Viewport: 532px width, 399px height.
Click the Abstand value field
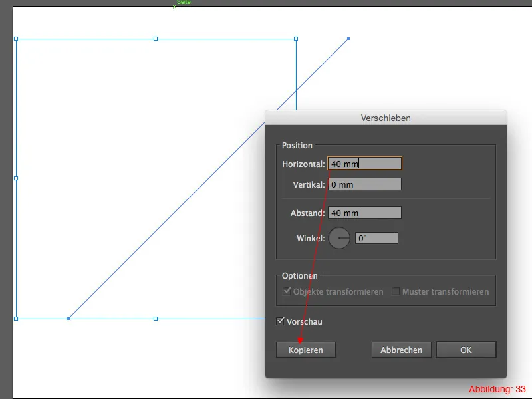click(x=364, y=213)
